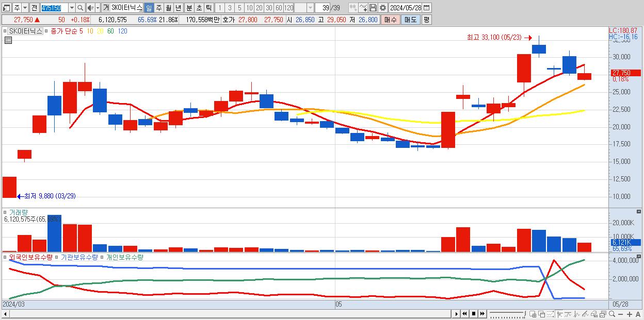
Task: Click the save floppy disk icon
Action: (373, 8)
